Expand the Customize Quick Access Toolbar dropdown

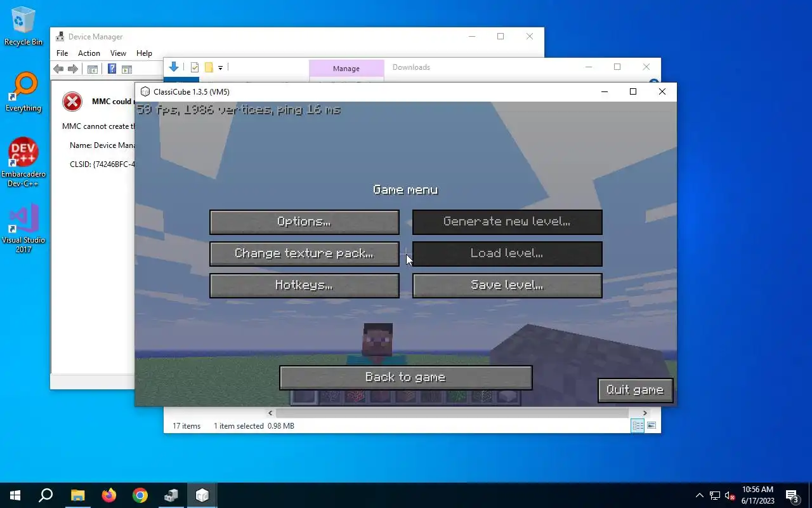coord(220,67)
